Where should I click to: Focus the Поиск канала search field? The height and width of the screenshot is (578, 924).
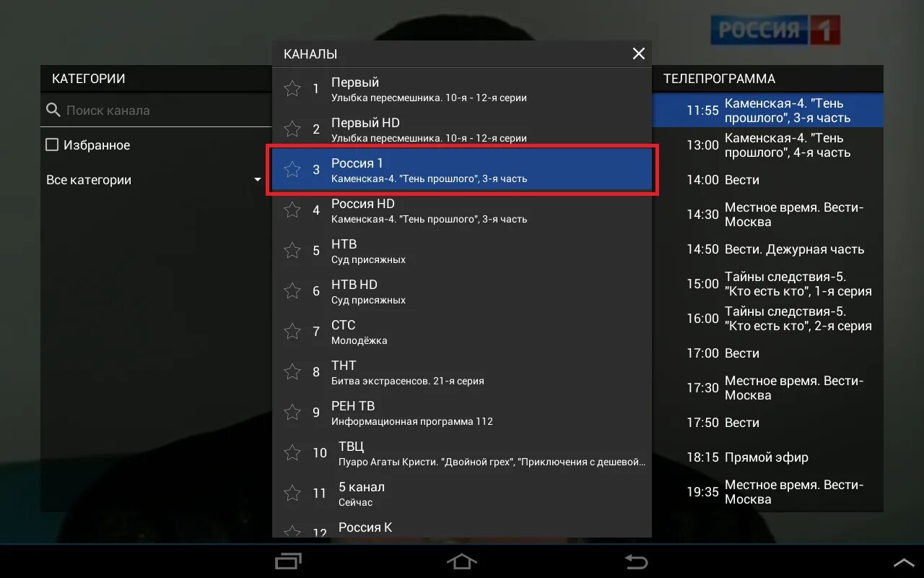coord(156,111)
